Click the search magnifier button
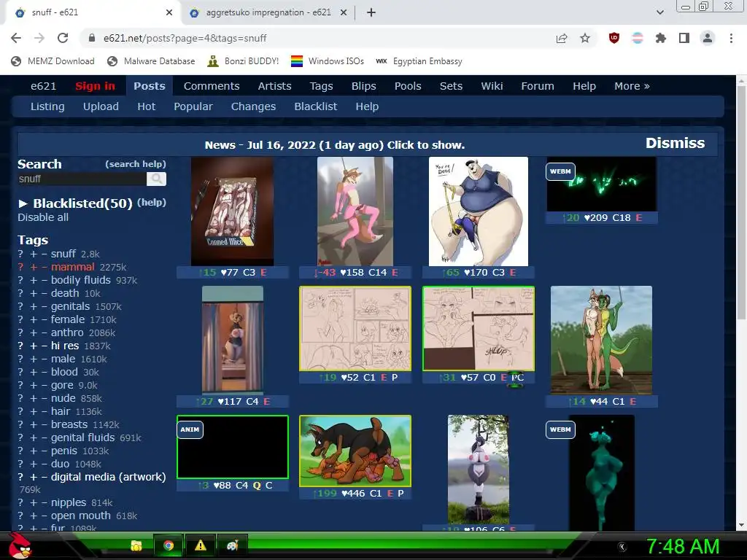 [x=156, y=179]
